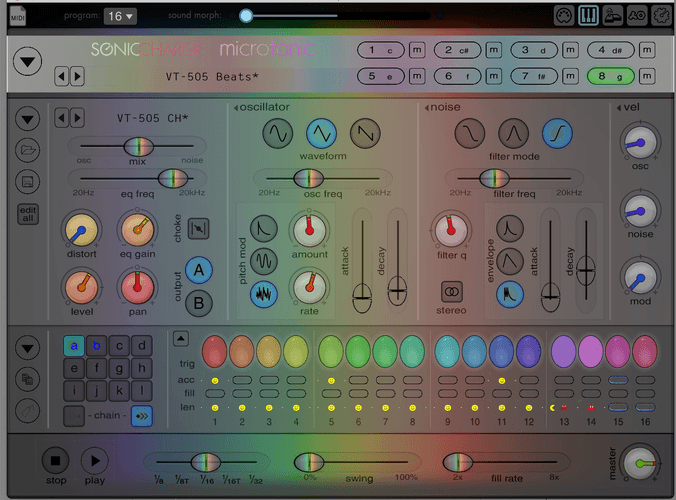Go to previous preset before VT-505 Beats
Image resolution: width=676 pixels, height=500 pixels.
62,77
